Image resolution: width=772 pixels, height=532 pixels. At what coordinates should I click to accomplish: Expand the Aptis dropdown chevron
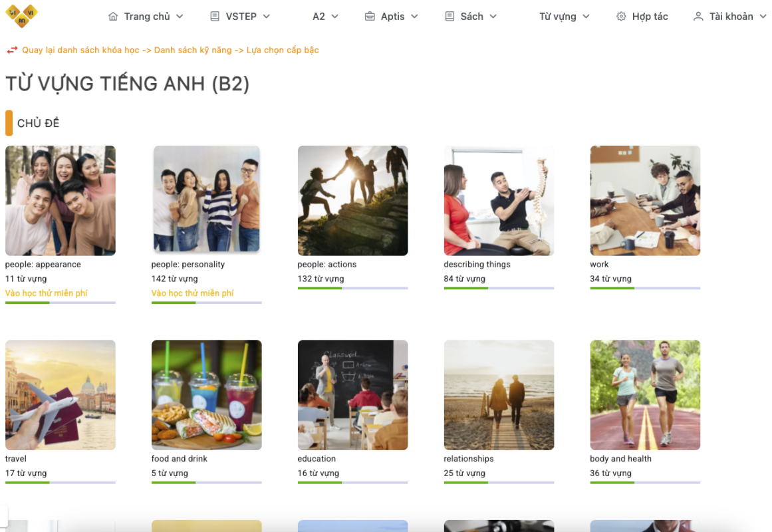coord(414,16)
